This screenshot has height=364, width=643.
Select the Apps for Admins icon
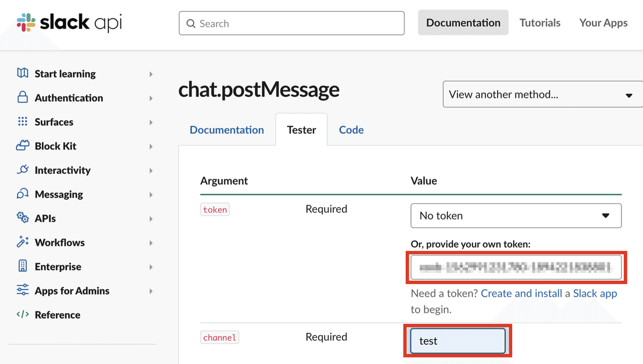coord(22,290)
